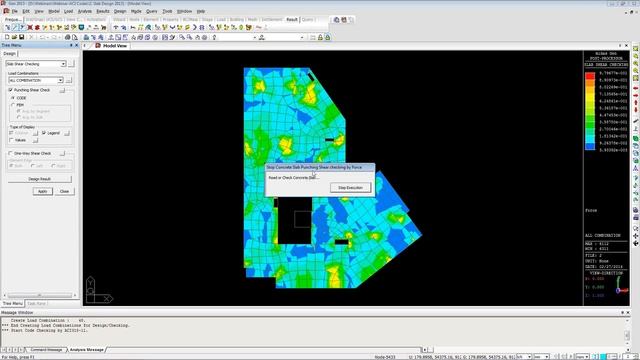This screenshot has height=360, width=640.
Task: Click the red up-arrow icon in right toolbar
Action: click(x=636, y=103)
